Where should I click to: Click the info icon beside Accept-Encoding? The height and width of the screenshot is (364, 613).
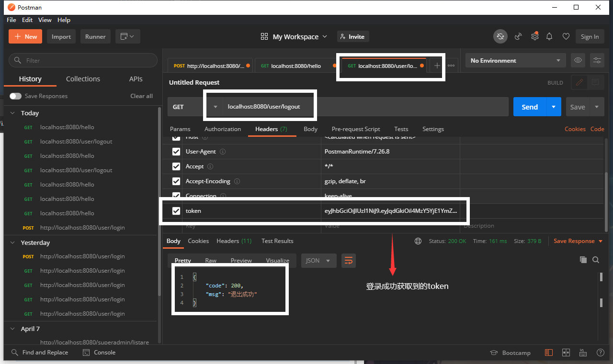[237, 181]
